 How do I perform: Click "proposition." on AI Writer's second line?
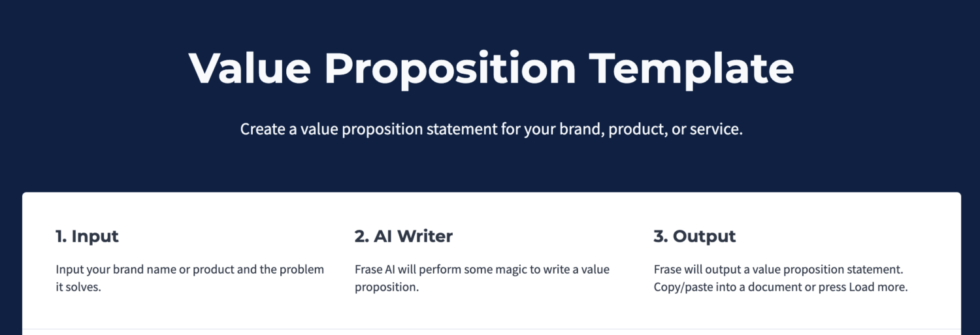pos(386,287)
